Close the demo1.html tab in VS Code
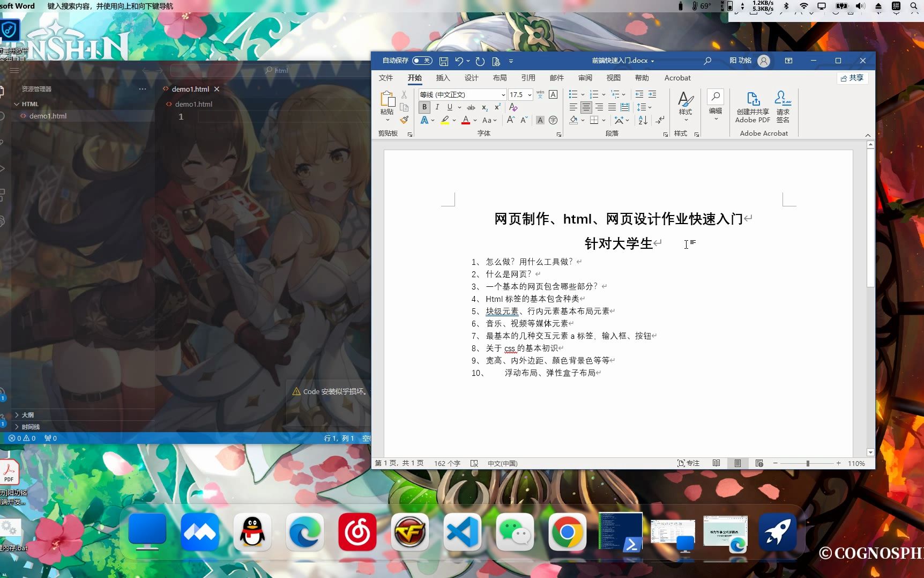The width and height of the screenshot is (924, 578). tap(217, 89)
